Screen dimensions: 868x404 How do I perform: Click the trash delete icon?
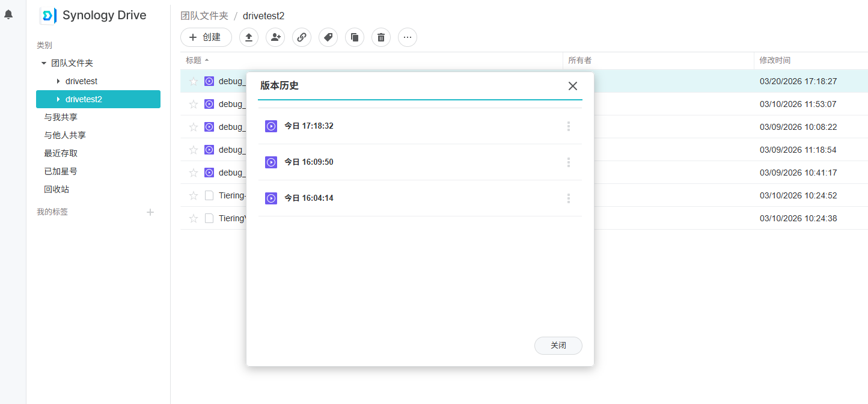click(381, 37)
